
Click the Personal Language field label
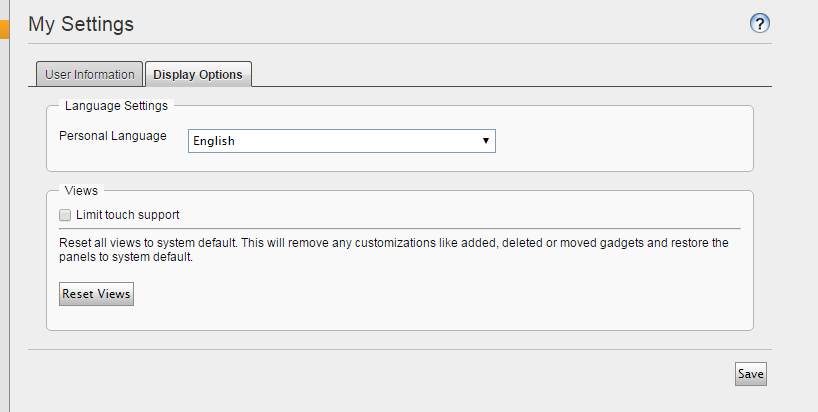pos(113,136)
